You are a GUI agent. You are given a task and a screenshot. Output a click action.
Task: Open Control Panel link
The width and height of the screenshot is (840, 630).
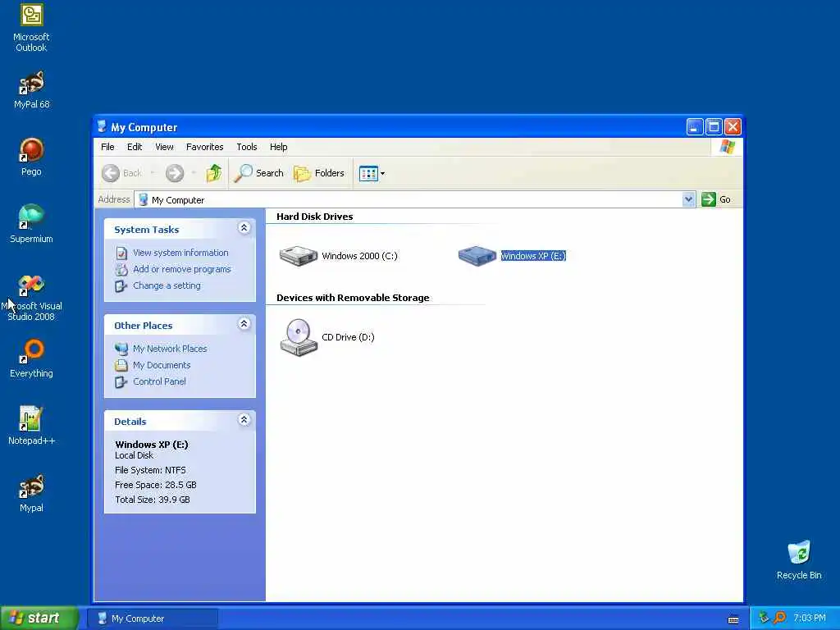160,382
